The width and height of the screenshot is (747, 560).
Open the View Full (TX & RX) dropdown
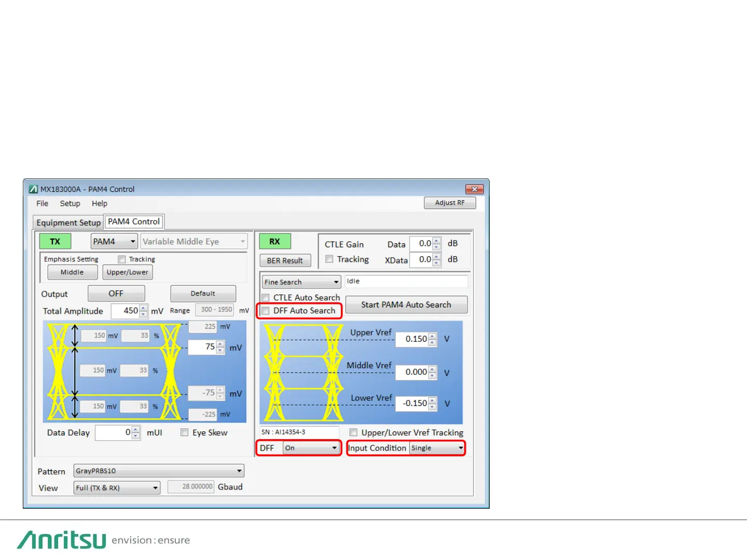click(117, 488)
